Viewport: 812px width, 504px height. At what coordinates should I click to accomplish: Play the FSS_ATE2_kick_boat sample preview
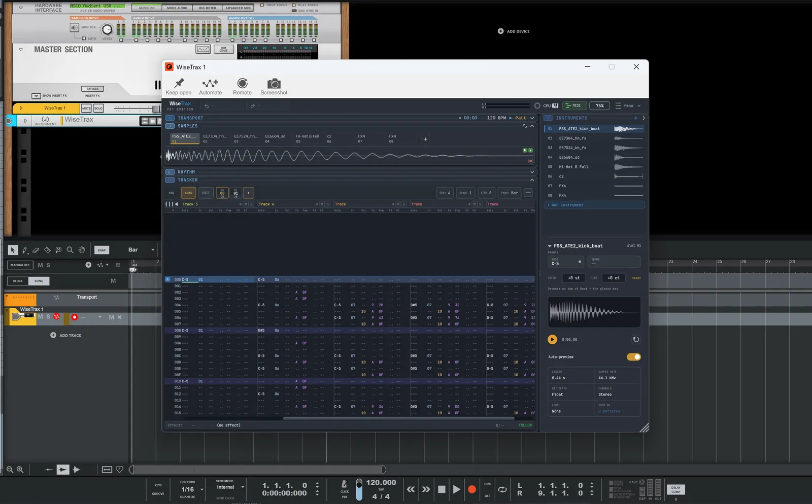[552, 340]
